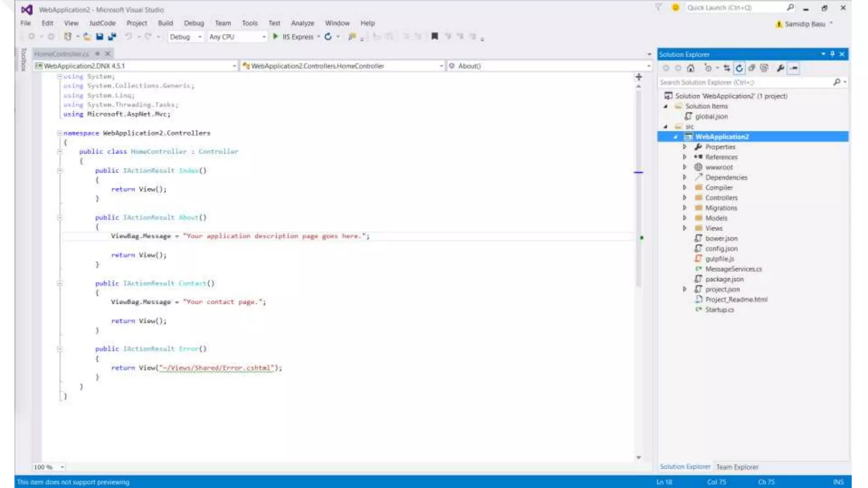
Task: Expand the Controllers folder node
Action: 684,198
